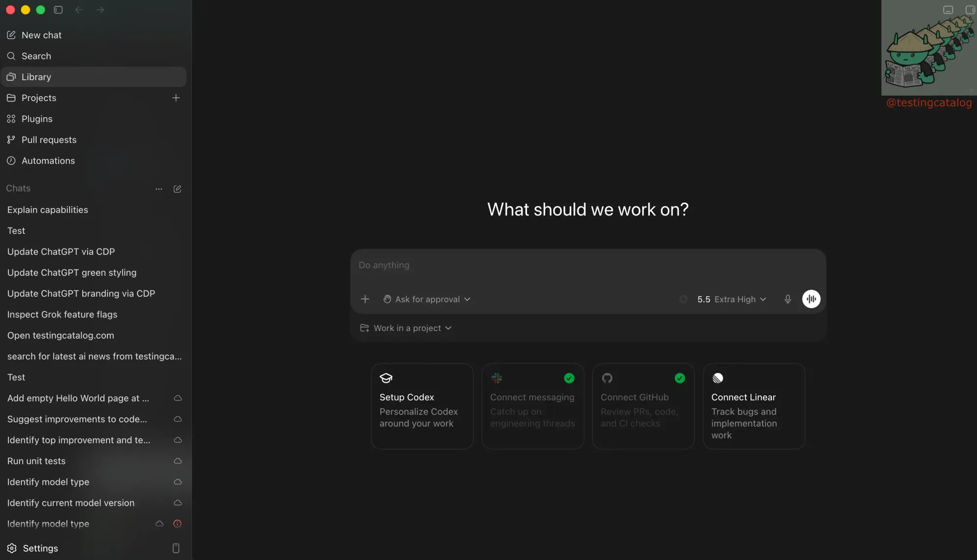Click the testingcatalog frog thumbnail
This screenshot has width=977, height=560.
(x=929, y=48)
